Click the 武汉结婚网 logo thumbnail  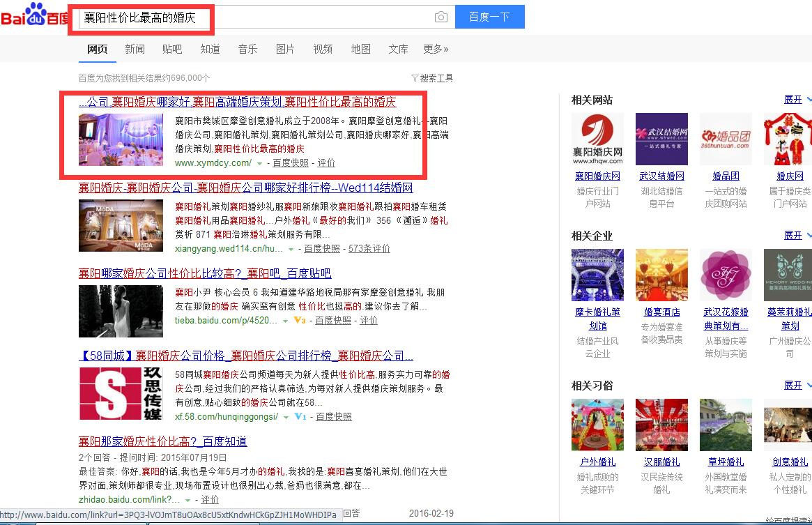pos(662,139)
